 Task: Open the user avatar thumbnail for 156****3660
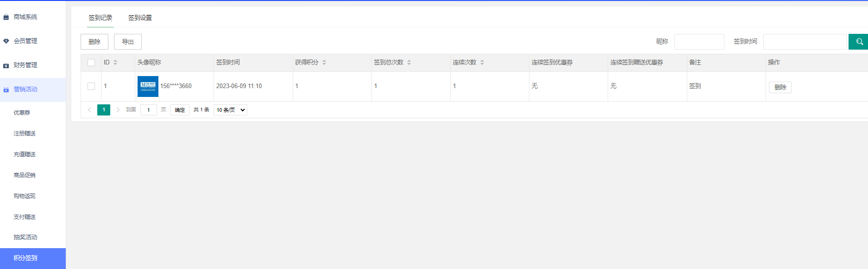(x=148, y=86)
